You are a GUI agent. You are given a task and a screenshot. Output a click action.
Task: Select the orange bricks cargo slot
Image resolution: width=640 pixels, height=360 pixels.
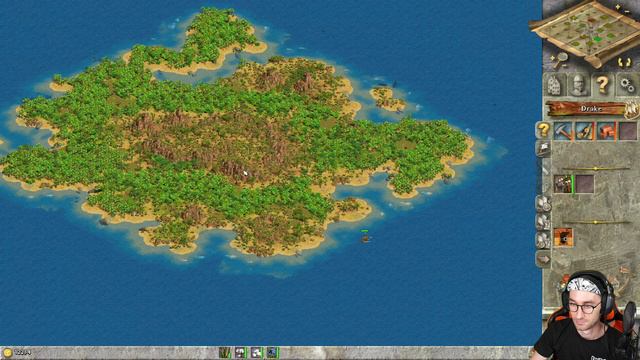coord(606,131)
